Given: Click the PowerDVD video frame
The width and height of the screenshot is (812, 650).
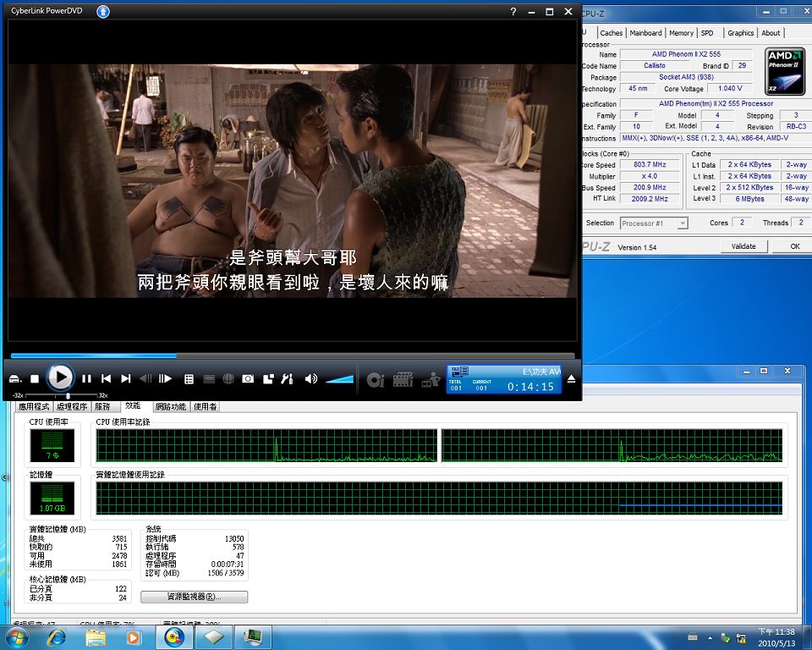Looking at the screenshot, I should point(293,180).
